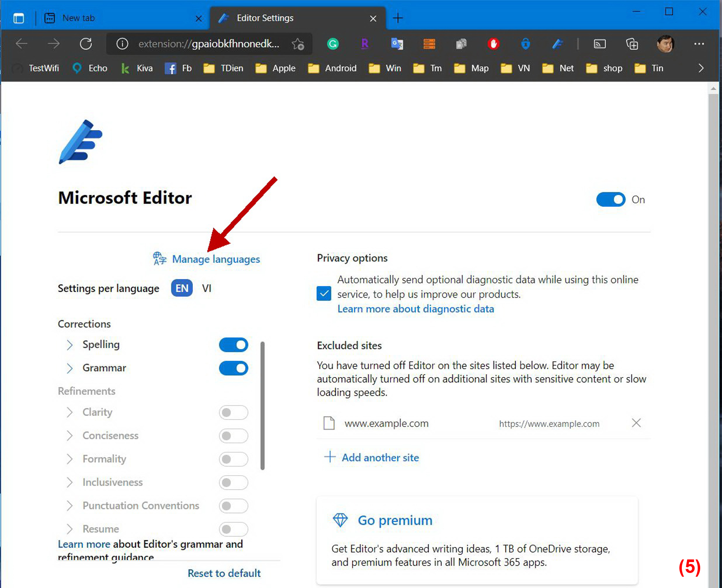Expand the Grammar options chevron

70,368
